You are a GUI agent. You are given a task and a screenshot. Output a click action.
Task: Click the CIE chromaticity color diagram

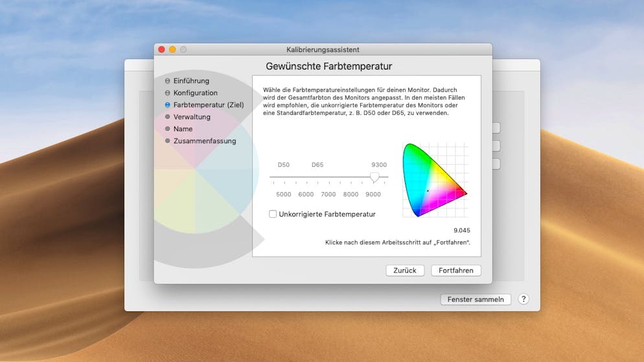pos(435,180)
